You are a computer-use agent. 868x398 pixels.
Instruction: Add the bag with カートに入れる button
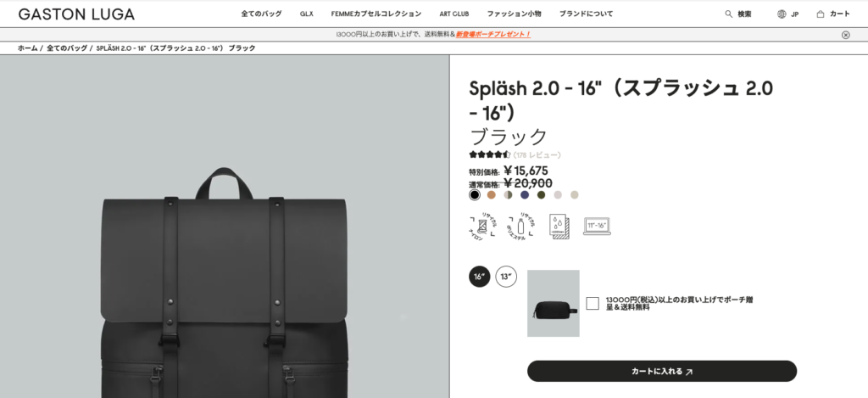[661, 372]
